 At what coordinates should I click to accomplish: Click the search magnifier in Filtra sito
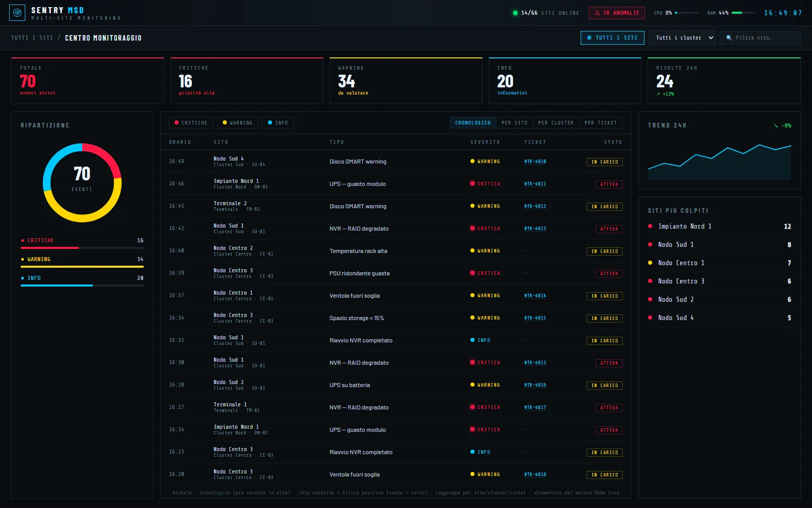(729, 38)
